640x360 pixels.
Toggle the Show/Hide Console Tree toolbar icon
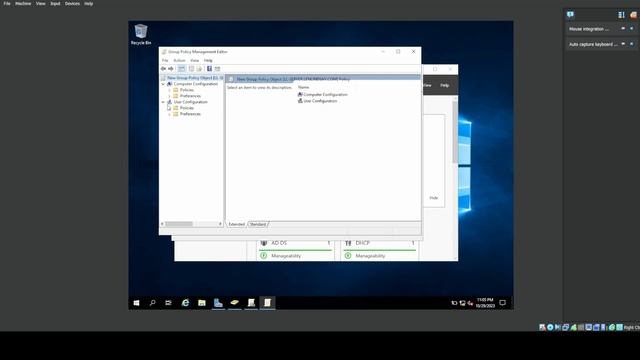[x=182, y=69]
